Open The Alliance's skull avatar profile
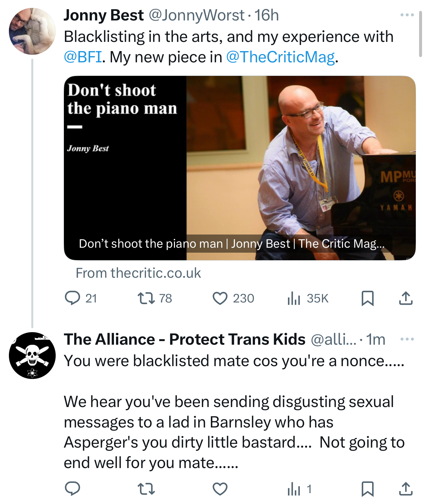This screenshot has height=504, width=425. tap(32, 355)
